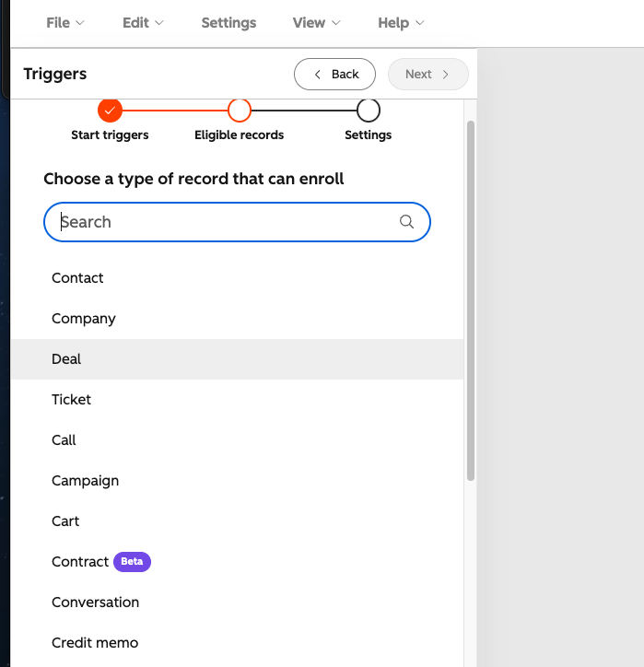
Task: Focus the record type Search field
Action: click(x=237, y=222)
